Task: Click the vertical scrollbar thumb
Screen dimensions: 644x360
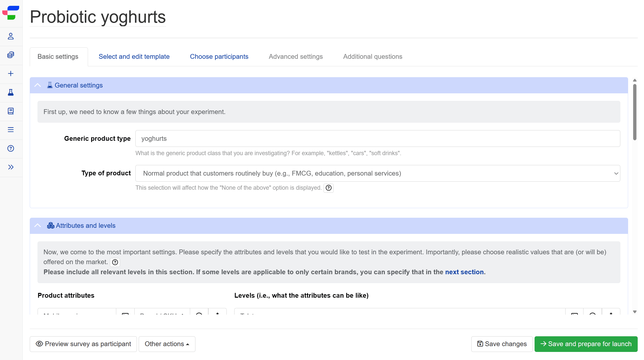Action: [635, 112]
